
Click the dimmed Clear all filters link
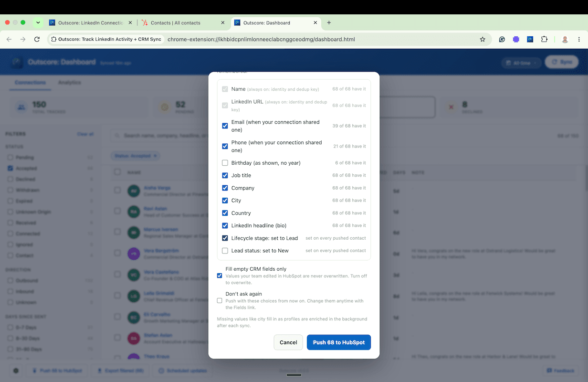point(85,134)
